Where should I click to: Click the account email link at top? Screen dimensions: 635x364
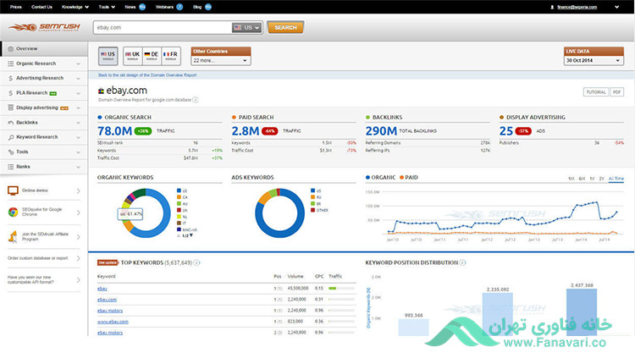coord(577,7)
